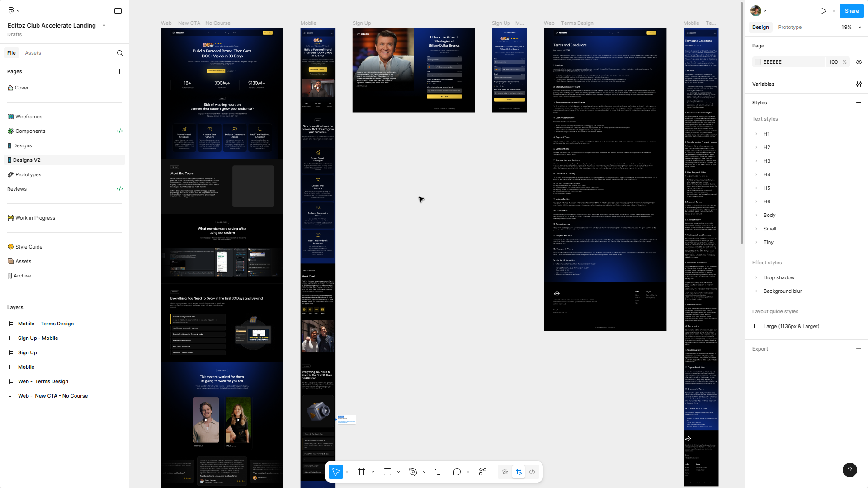Expand the H1 text style
Screen dimensions: 868x488
tap(756, 134)
